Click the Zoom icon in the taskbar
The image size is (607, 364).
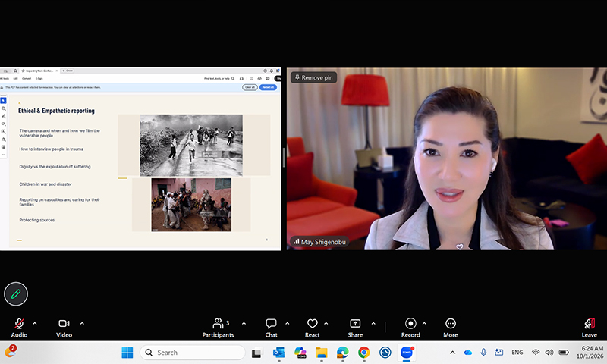pyautogui.click(x=407, y=353)
